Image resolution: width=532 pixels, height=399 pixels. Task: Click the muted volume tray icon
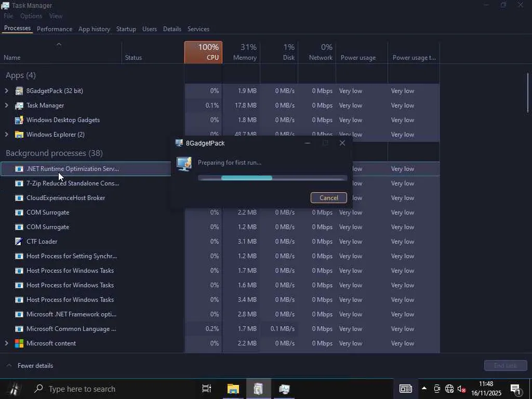(461, 389)
